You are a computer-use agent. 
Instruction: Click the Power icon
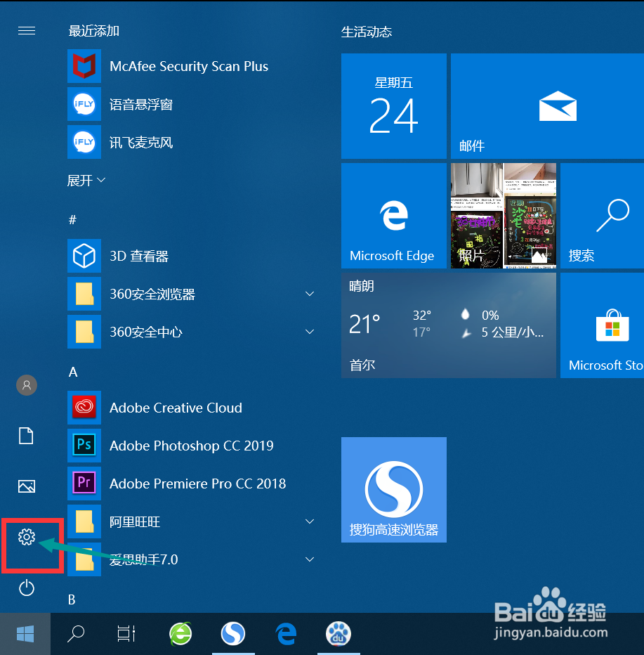tap(27, 588)
